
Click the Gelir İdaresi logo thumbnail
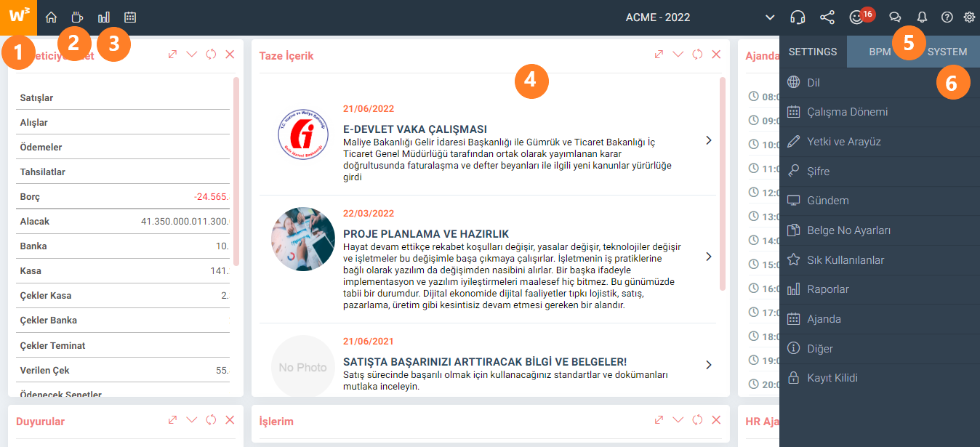[x=302, y=135]
